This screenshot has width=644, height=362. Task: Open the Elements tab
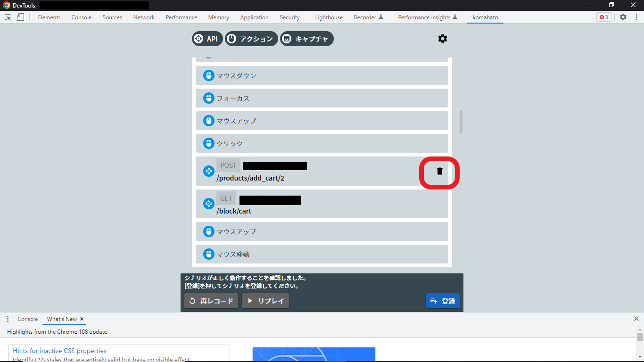(50, 17)
